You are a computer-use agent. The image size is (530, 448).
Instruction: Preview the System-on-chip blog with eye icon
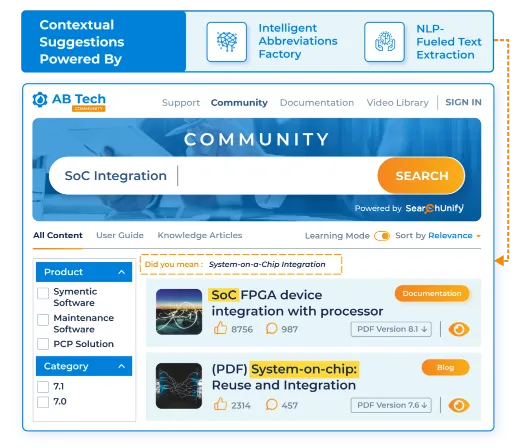click(x=459, y=405)
